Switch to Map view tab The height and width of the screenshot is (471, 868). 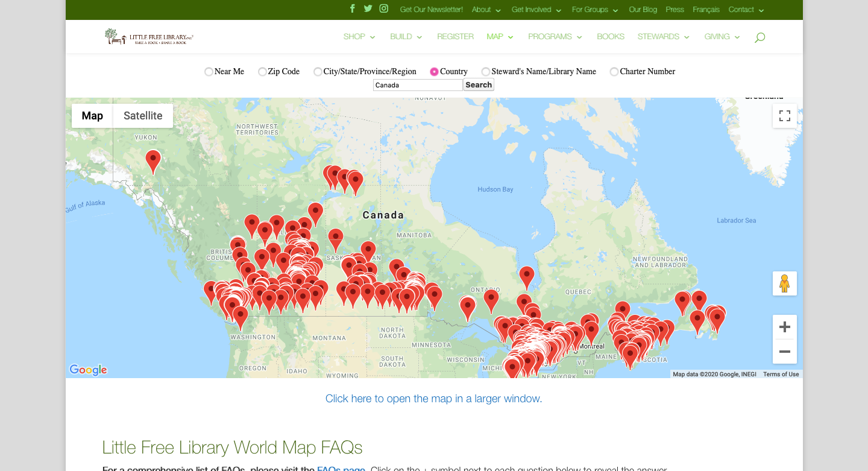(92, 116)
